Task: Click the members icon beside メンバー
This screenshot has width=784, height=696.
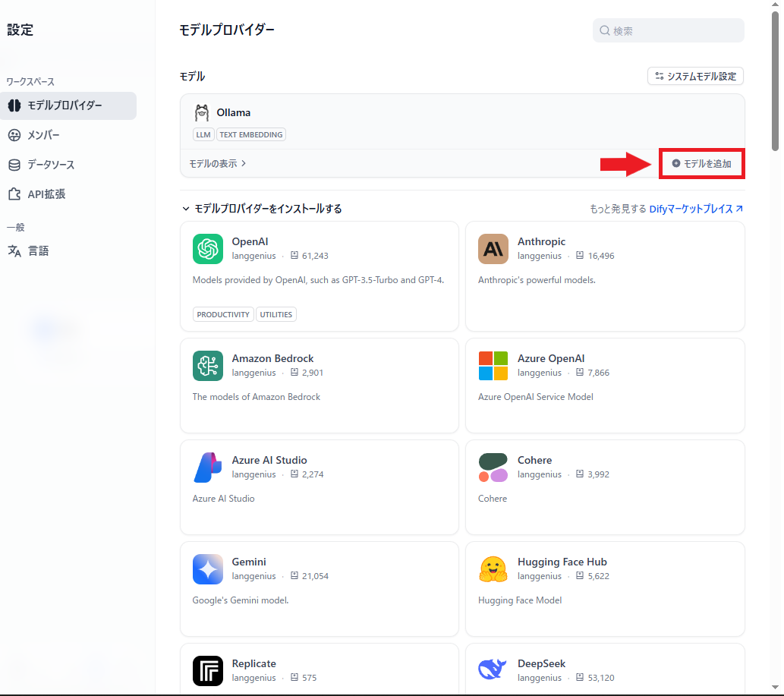Action: pos(14,135)
